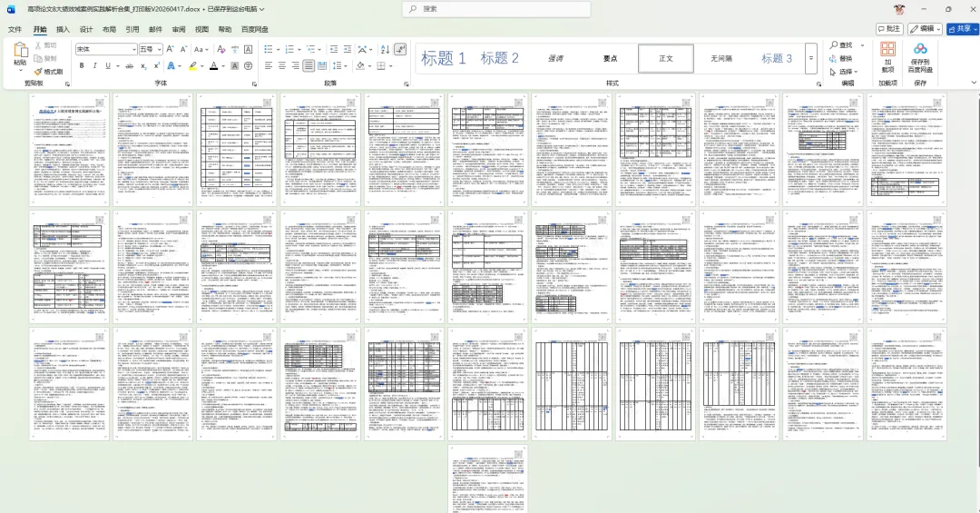Open Asian layout options icon
The image size is (980, 513).
[363, 49]
